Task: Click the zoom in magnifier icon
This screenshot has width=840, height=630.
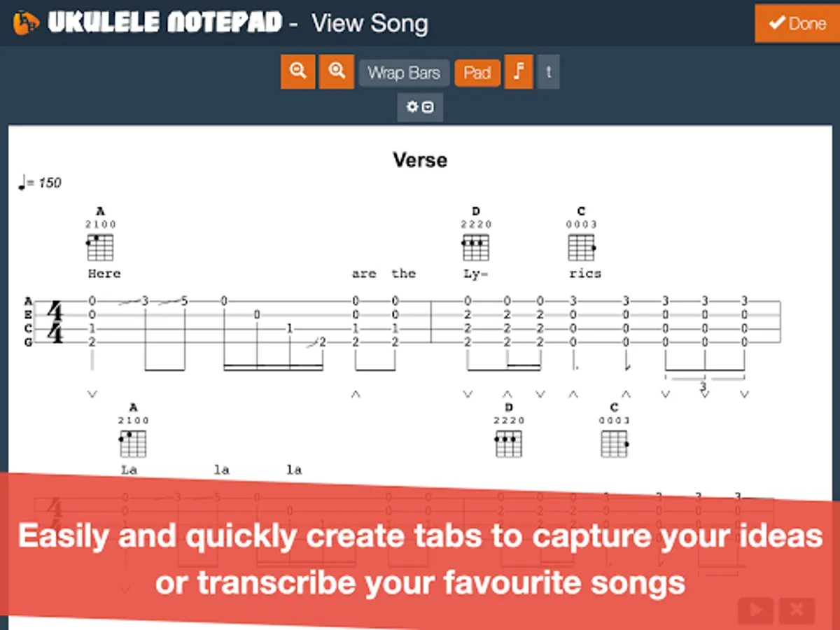Action: click(337, 72)
